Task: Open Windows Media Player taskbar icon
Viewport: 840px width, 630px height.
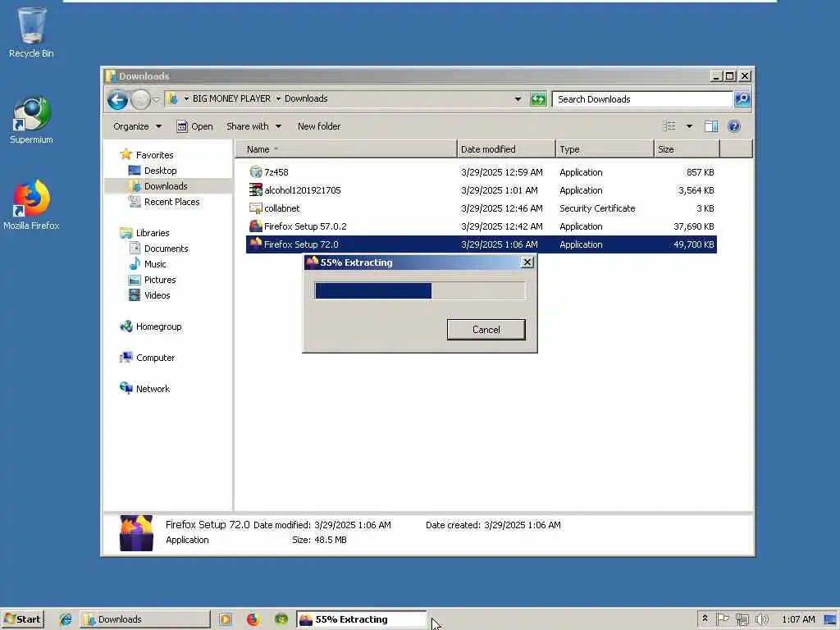Action: click(225, 619)
